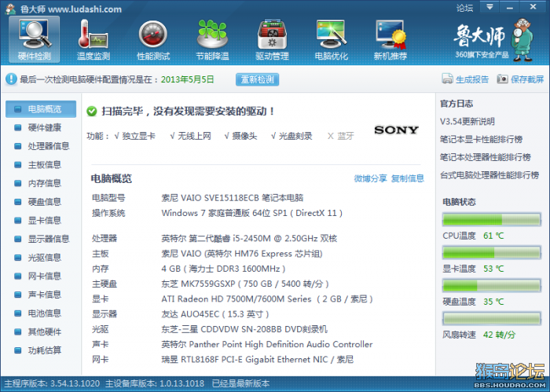
Task: Click the 风扇转速 42 转/分 reading
Action: click(499, 335)
